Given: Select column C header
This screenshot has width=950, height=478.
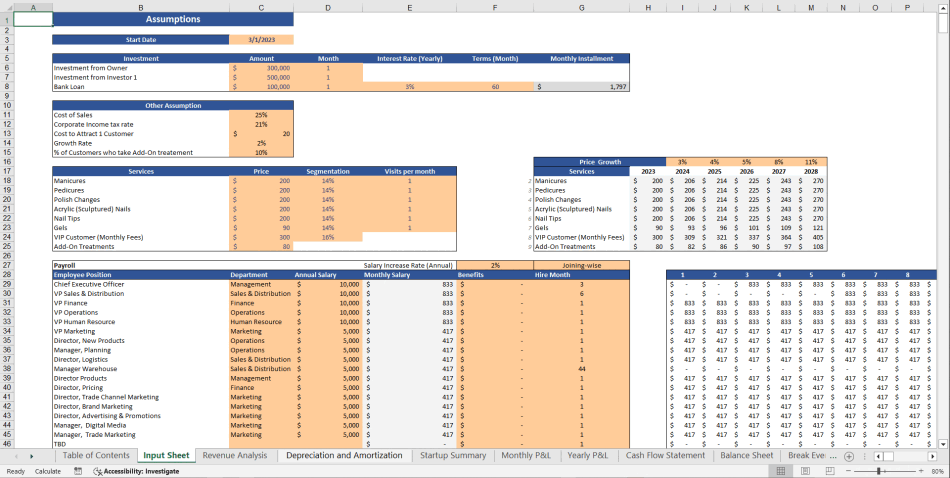Looking at the screenshot, I should pyautogui.click(x=261, y=8).
